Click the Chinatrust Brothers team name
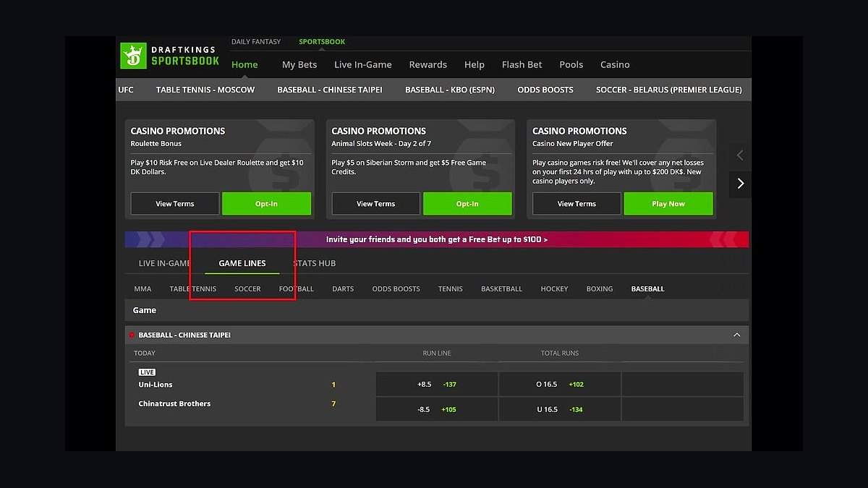The height and width of the screenshot is (488, 868). click(x=174, y=403)
